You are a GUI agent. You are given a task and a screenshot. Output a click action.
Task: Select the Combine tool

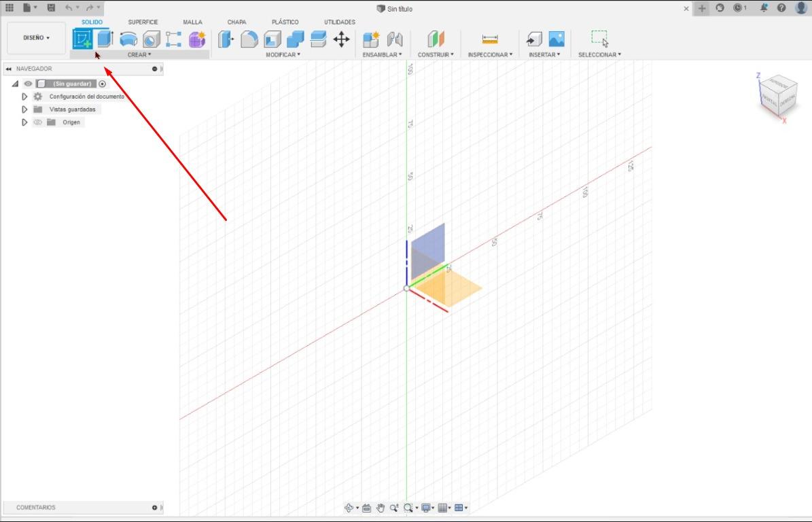tap(295, 39)
